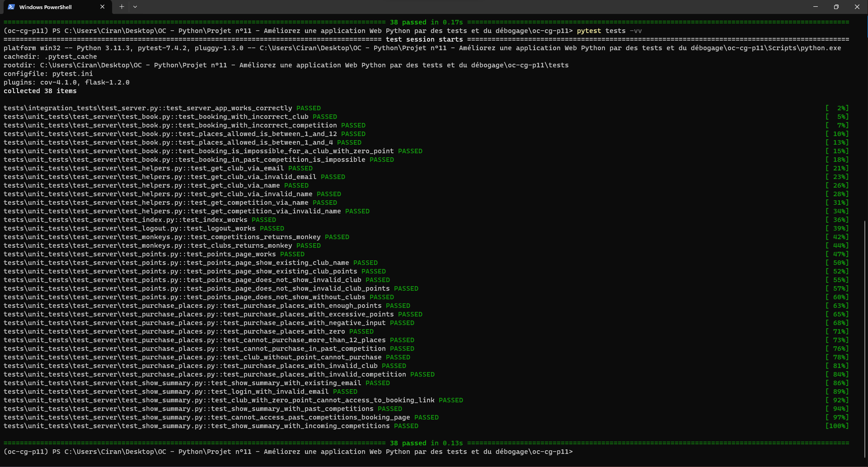Click test_get_club_via_invalid_email line
Screen dimensions: 868x467
pyautogui.click(x=174, y=177)
